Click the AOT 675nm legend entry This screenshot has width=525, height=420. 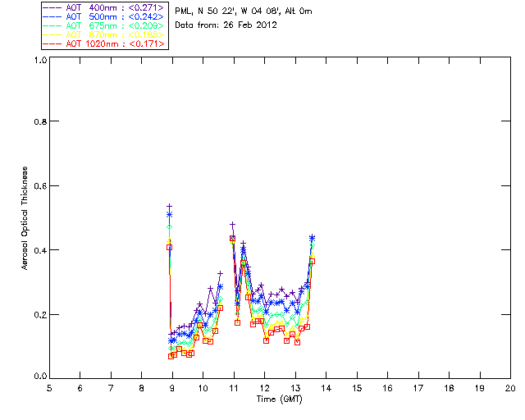point(104,25)
